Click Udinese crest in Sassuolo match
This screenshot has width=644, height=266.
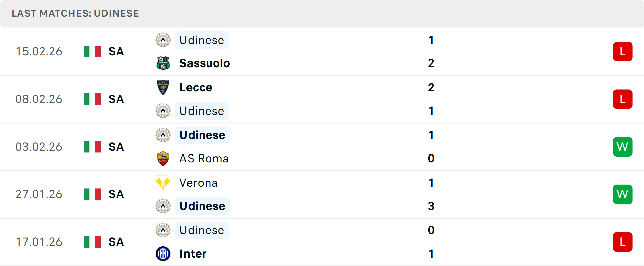[x=163, y=40]
